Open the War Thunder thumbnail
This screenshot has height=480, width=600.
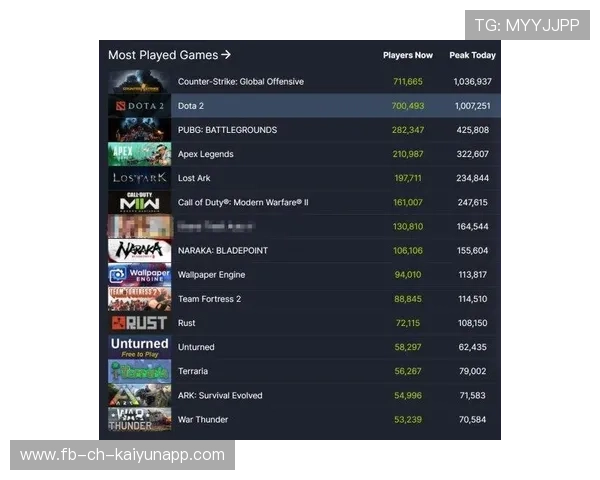click(139, 419)
